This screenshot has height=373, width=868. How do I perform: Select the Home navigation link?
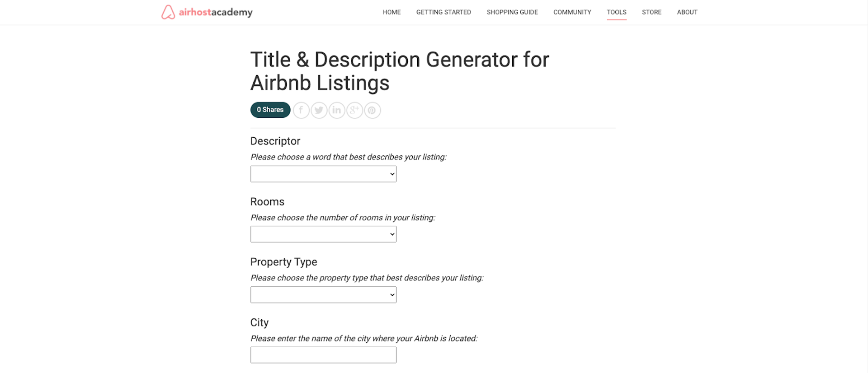coord(392,12)
